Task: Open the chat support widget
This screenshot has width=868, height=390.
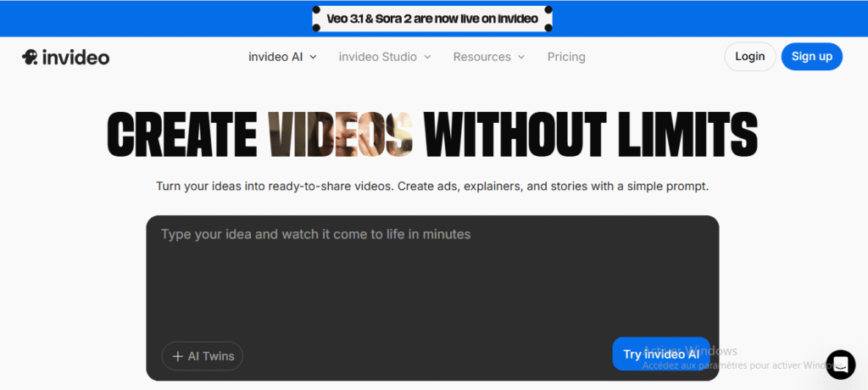Action: pos(840,364)
